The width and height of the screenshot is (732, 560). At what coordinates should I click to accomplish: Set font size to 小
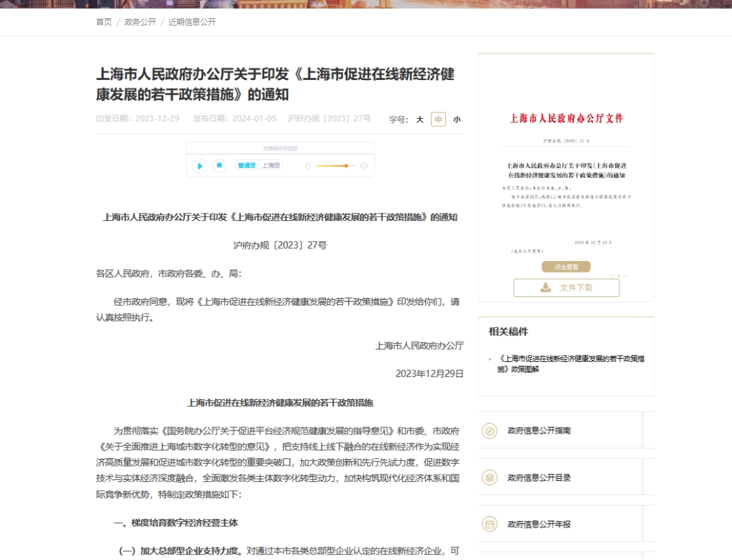(x=457, y=119)
